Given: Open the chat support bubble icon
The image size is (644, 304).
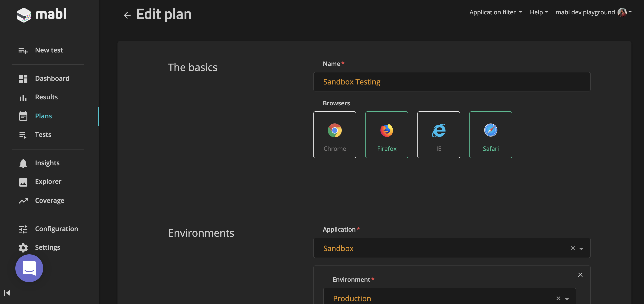Looking at the screenshot, I should 29,268.
